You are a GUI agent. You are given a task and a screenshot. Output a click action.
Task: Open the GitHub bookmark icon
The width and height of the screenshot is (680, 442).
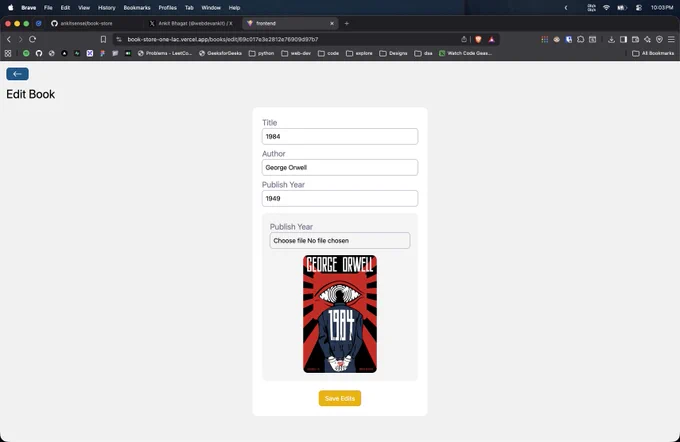tap(39, 53)
